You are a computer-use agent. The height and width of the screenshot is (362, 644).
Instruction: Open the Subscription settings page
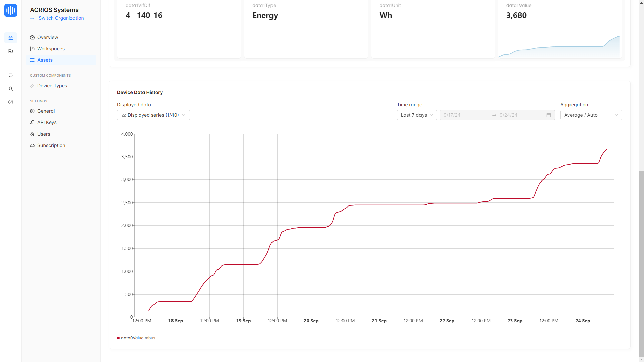pos(51,145)
